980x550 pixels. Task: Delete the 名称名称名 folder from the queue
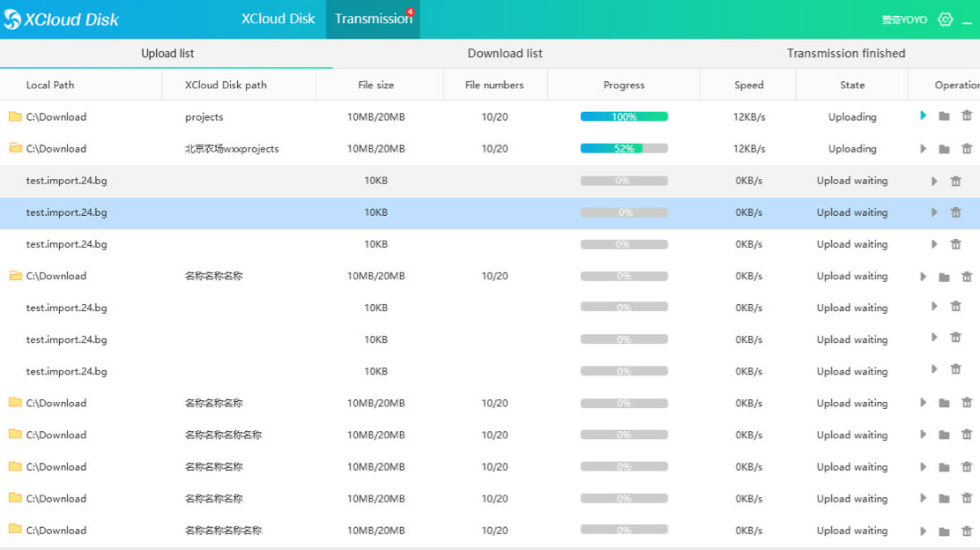pyautogui.click(x=967, y=466)
